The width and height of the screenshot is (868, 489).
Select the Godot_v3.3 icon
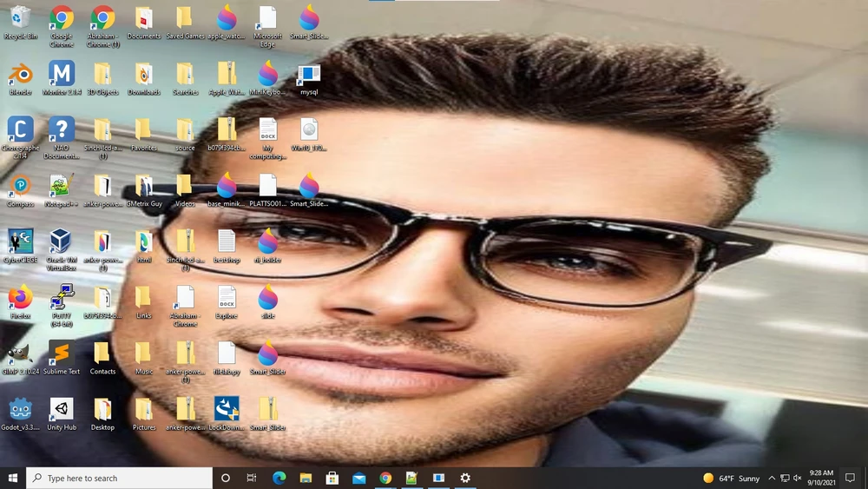(x=21, y=414)
